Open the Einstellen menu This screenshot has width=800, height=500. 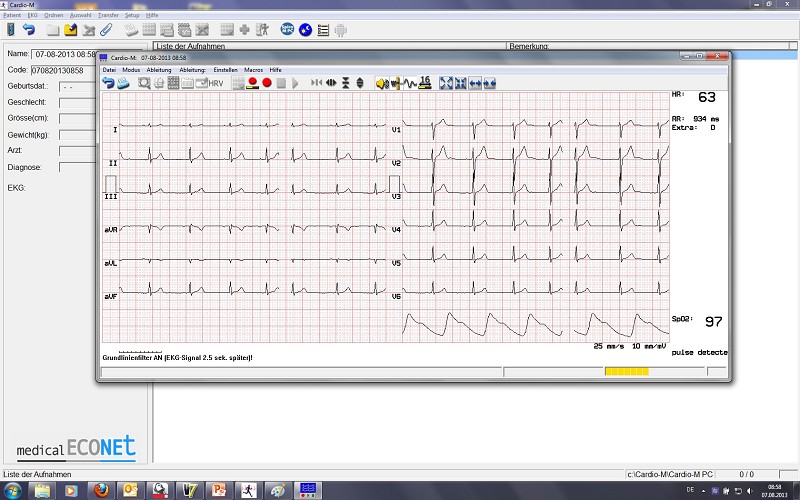coord(225,70)
